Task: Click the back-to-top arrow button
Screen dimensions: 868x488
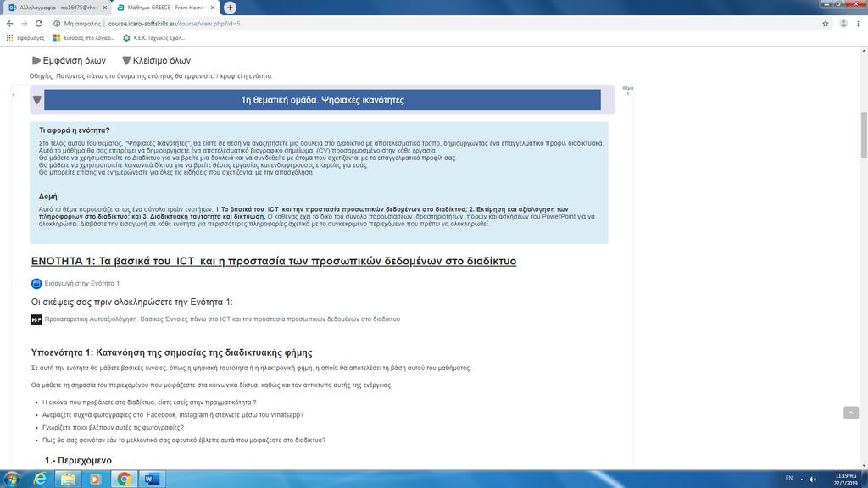Action: (x=851, y=413)
